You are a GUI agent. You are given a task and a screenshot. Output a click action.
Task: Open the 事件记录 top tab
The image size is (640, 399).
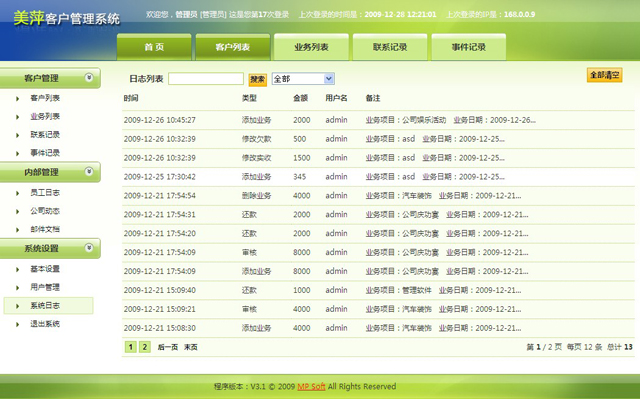(x=469, y=47)
